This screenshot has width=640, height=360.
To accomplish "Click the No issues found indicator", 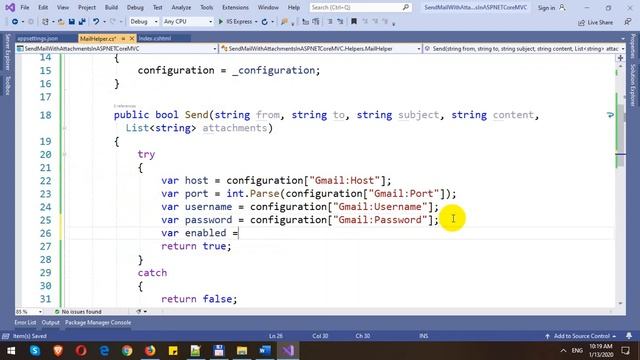I will click(x=78, y=312).
